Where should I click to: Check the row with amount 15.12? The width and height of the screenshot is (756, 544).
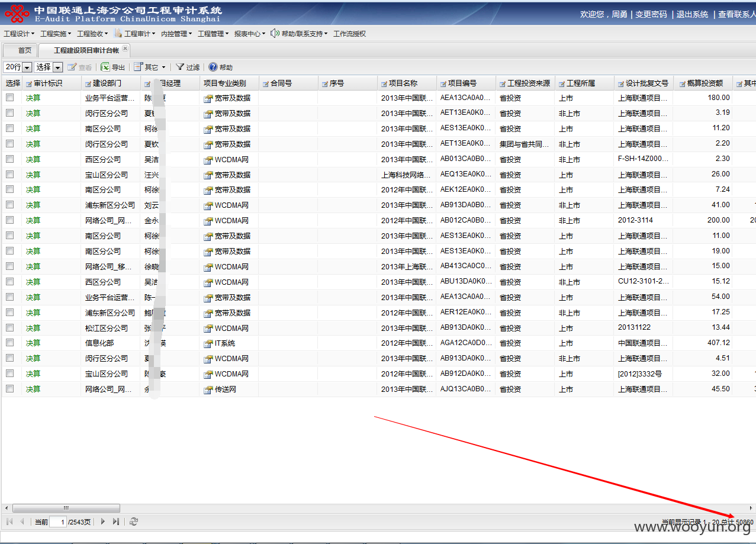pos(10,282)
